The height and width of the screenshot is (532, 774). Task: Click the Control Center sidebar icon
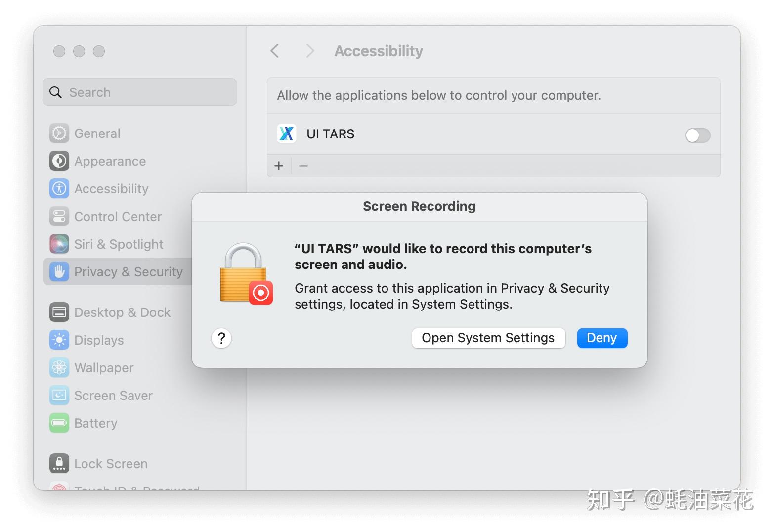pos(59,217)
